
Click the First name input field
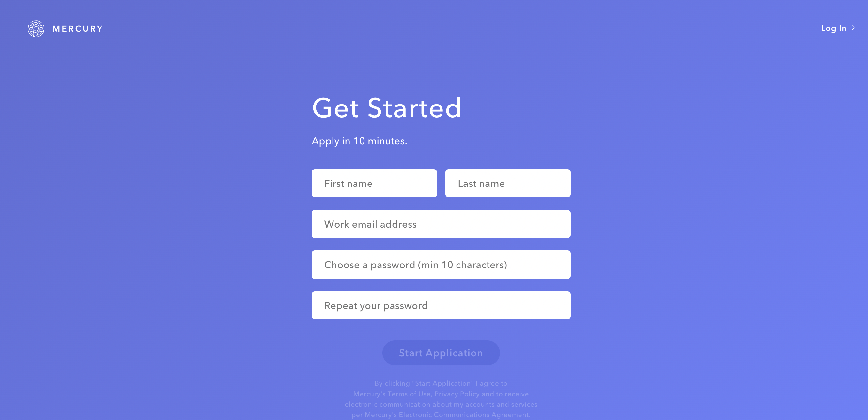click(374, 183)
